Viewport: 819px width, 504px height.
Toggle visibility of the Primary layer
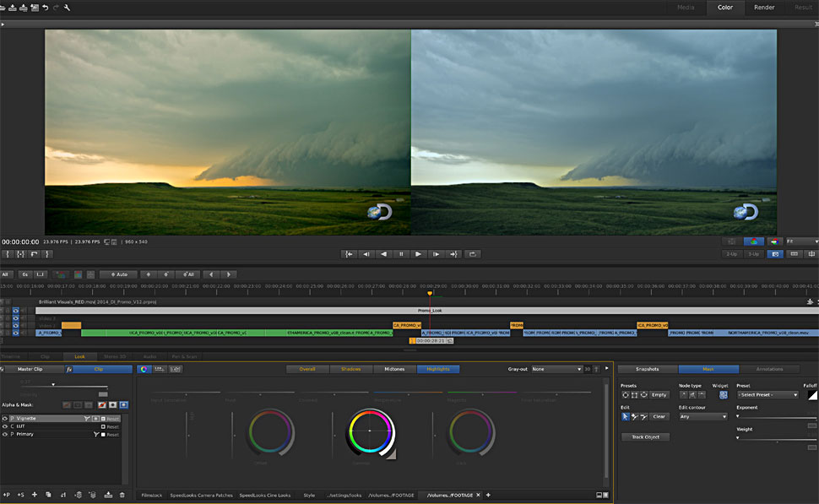(x=5, y=435)
